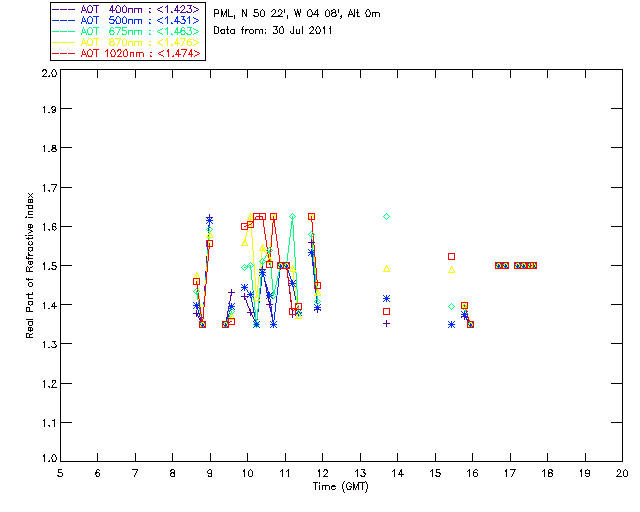Click the red square marker near 15.4 GMT
The image size is (640, 512).
451,256
